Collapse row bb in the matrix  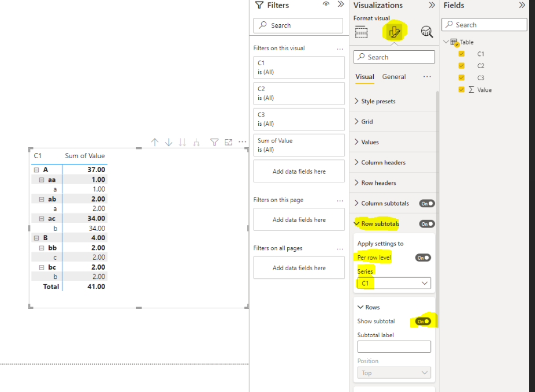pos(42,248)
